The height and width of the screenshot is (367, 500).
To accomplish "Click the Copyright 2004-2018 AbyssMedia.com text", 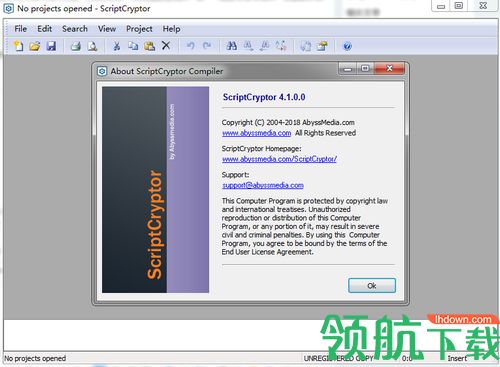I will click(288, 122).
